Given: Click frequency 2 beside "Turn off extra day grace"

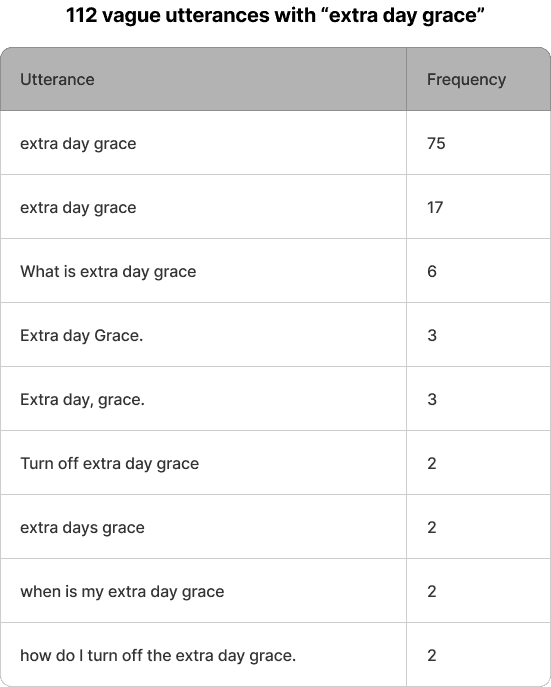Looking at the screenshot, I should [432, 463].
